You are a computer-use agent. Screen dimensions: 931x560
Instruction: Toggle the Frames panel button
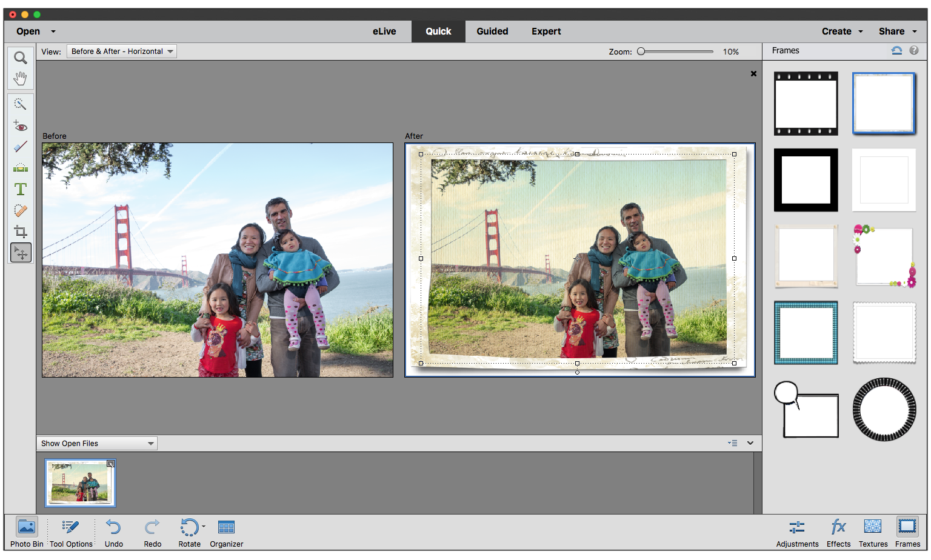coord(907,533)
